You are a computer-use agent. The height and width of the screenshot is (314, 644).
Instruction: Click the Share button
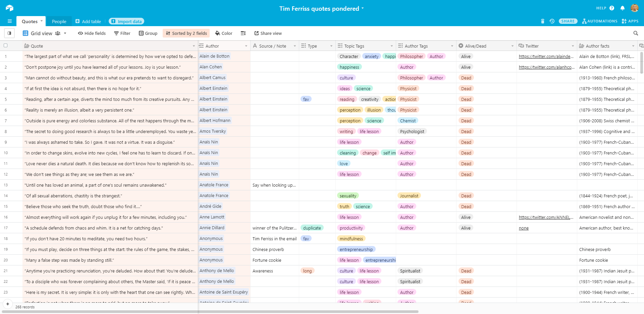pyautogui.click(x=568, y=21)
